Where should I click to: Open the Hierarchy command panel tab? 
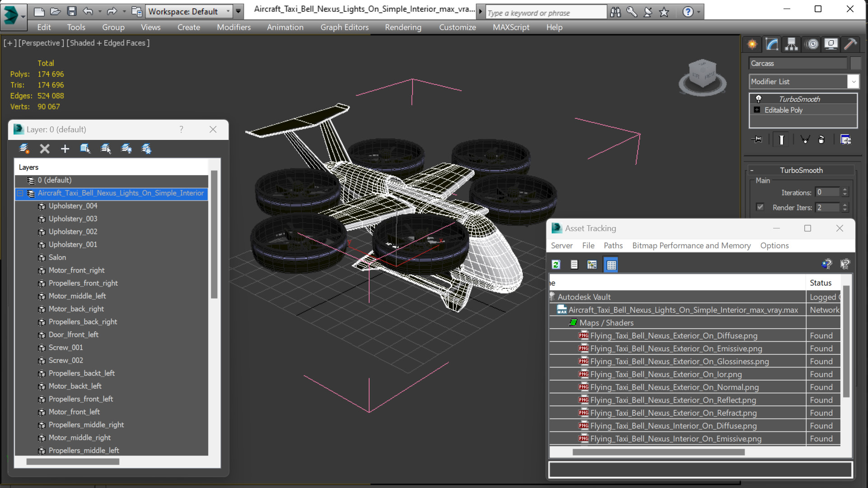pos(791,44)
